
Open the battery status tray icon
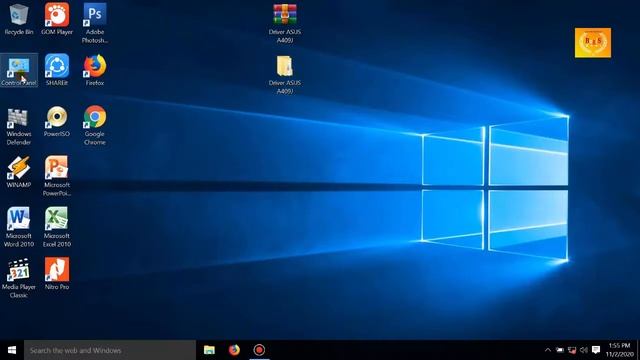560,350
